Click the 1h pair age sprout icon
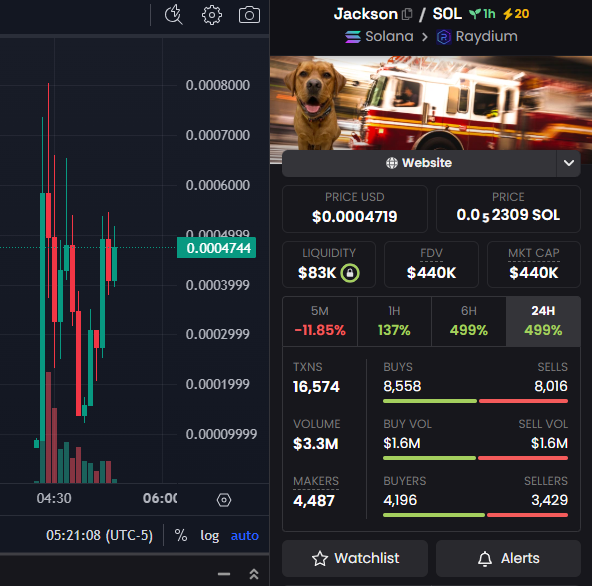This screenshot has width=592, height=586. (475, 14)
